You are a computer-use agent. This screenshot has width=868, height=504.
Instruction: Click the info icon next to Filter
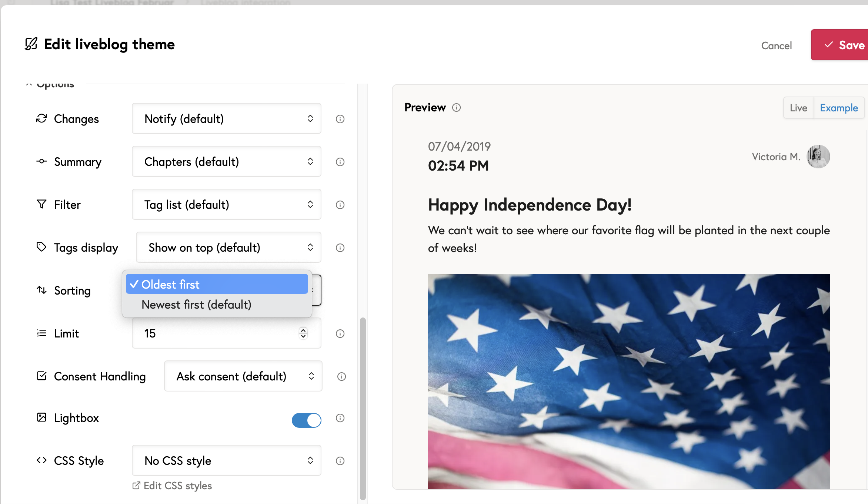pyautogui.click(x=340, y=205)
